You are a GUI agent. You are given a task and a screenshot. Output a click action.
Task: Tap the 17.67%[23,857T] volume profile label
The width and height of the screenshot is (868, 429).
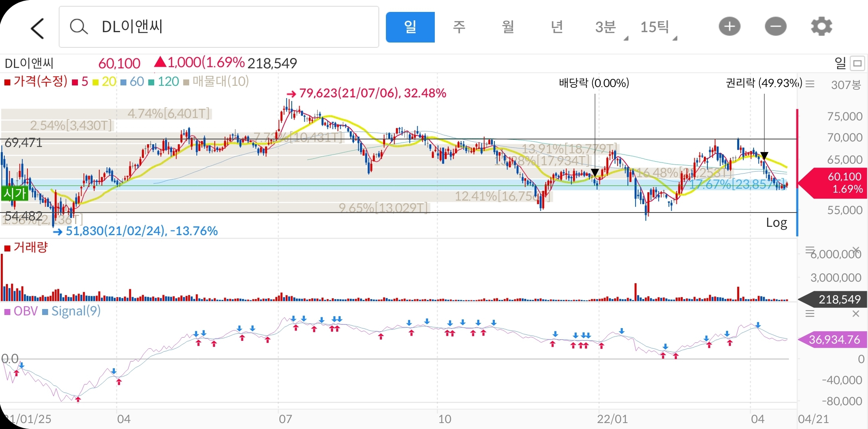point(738,184)
